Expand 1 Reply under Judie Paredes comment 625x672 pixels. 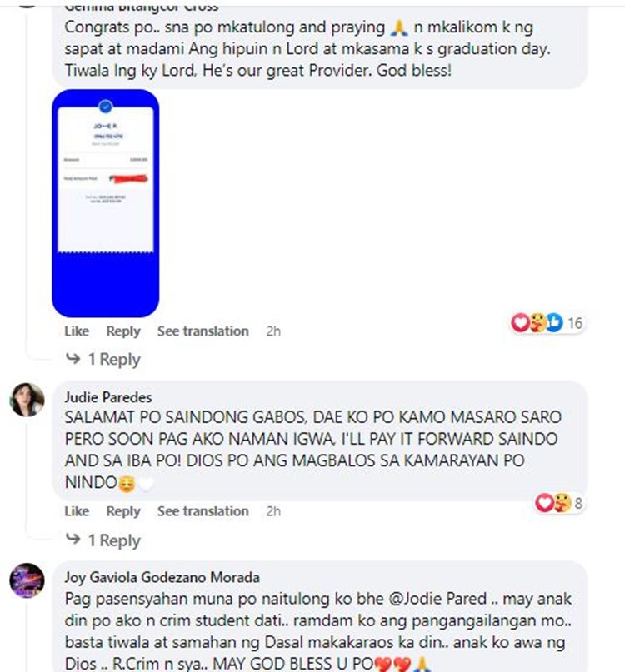click(x=114, y=540)
